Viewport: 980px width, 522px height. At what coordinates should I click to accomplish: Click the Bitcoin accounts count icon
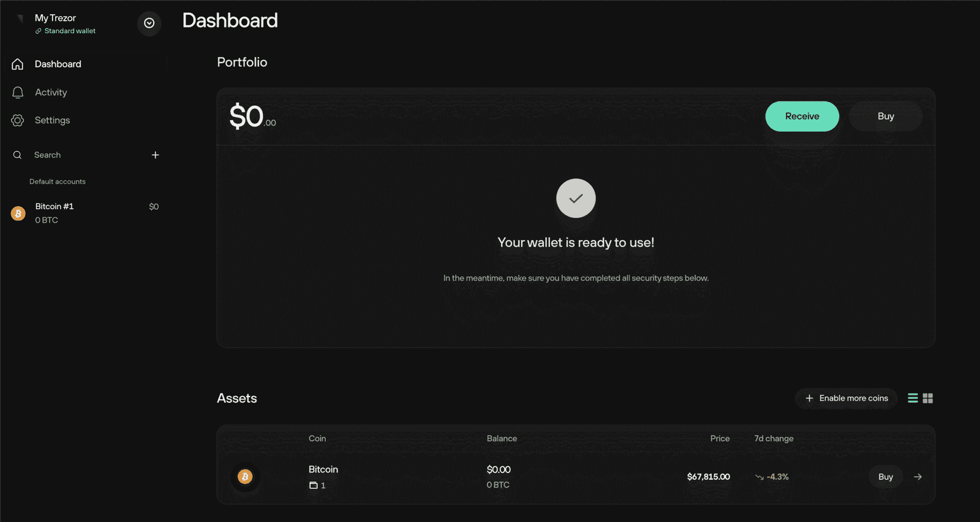(314, 485)
